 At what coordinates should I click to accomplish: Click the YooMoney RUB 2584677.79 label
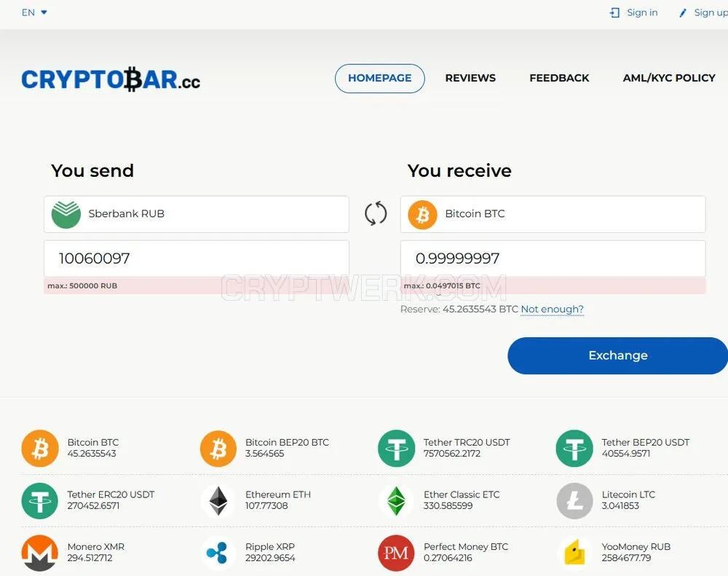coord(636,552)
